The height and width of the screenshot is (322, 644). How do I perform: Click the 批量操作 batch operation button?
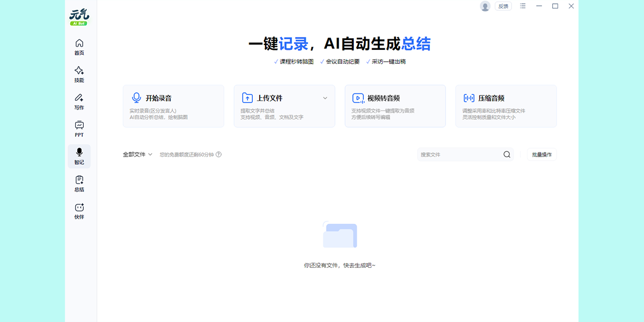click(x=542, y=155)
